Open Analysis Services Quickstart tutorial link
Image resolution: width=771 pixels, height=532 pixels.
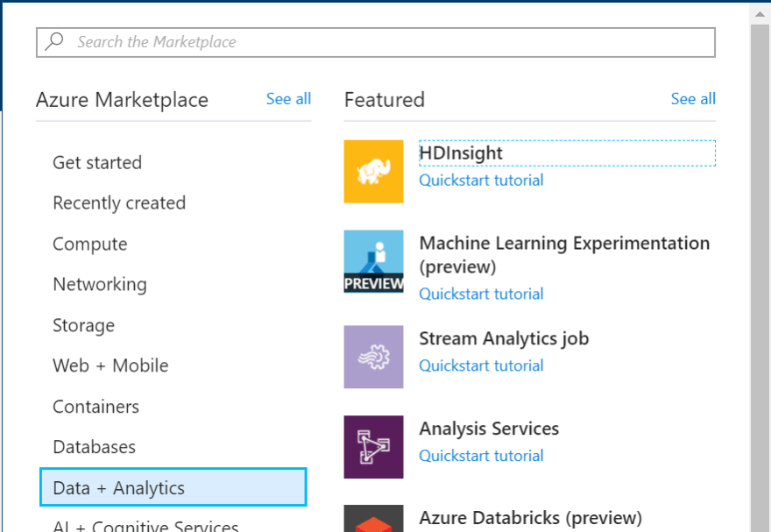click(x=481, y=455)
